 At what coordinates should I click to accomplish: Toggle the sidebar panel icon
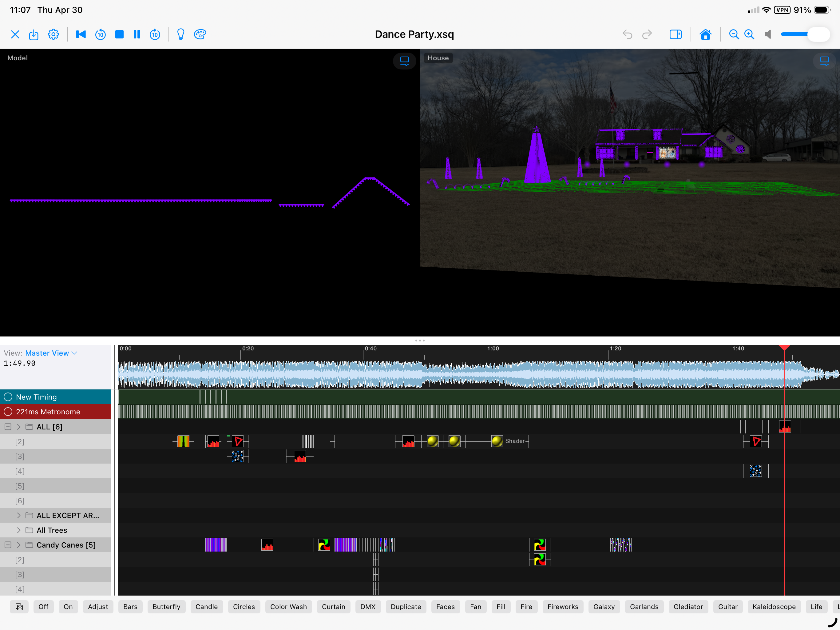[676, 34]
